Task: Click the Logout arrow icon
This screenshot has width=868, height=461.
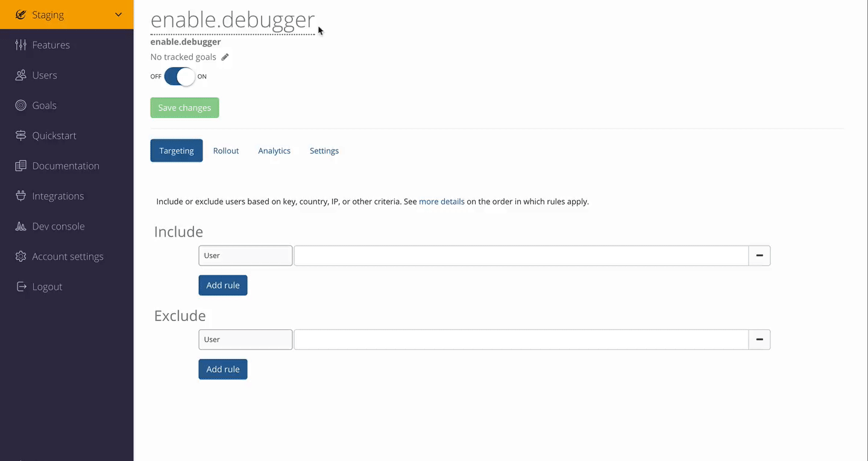Action: (x=21, y=287)
